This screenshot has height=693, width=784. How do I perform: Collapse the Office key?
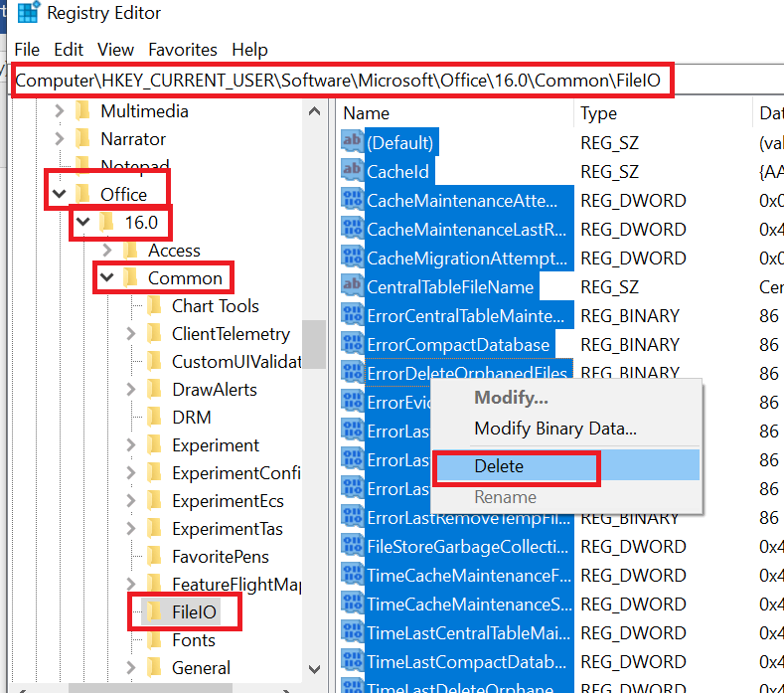[x=59, y=194]
